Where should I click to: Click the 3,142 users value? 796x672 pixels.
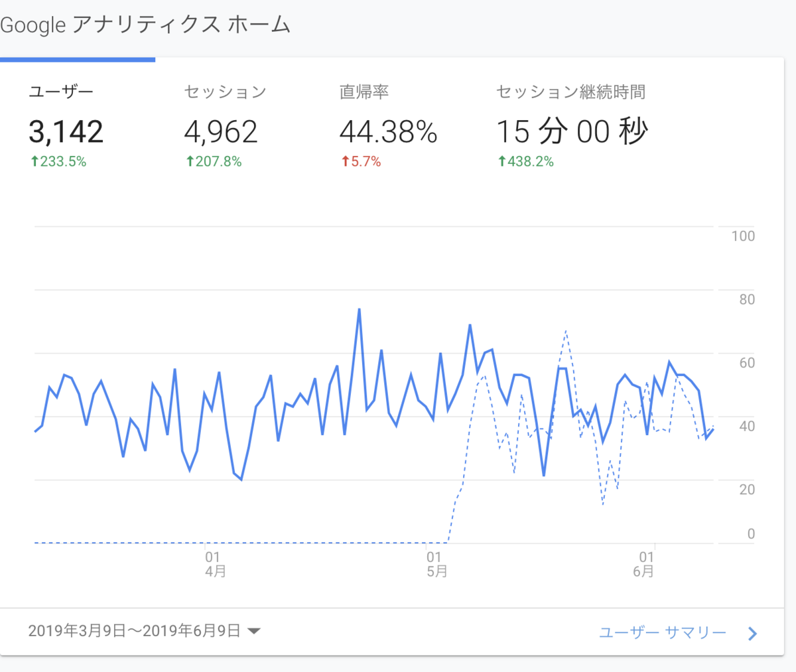(66, 131)
